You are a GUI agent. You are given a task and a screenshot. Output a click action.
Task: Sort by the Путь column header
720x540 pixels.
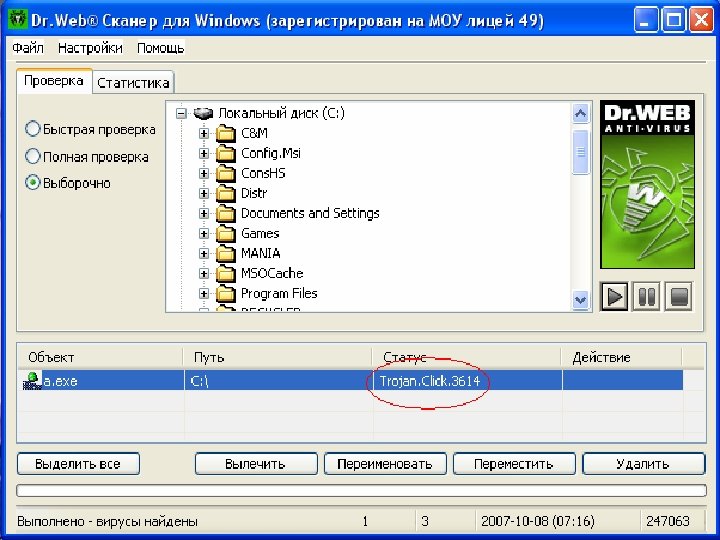[x=277, y=357]
